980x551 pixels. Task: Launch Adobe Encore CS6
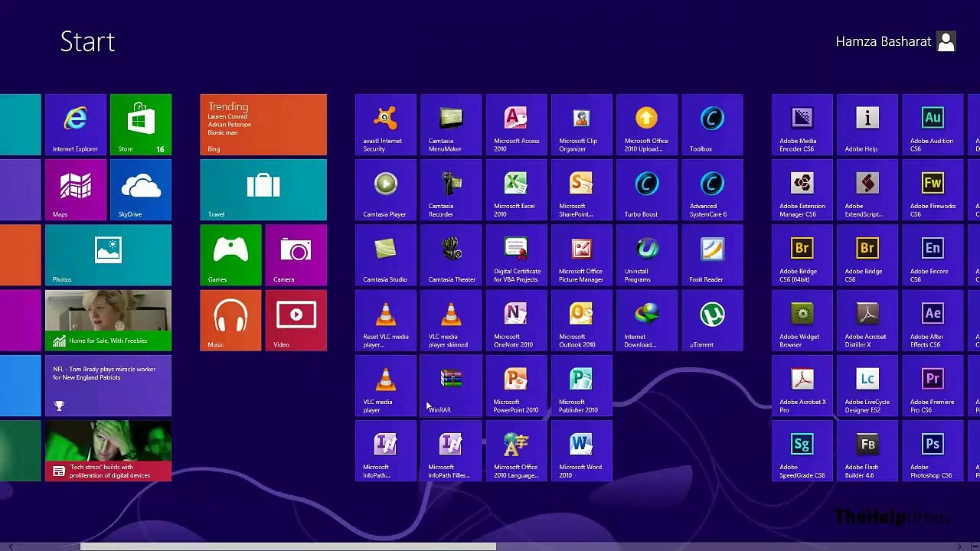point(933,255)
